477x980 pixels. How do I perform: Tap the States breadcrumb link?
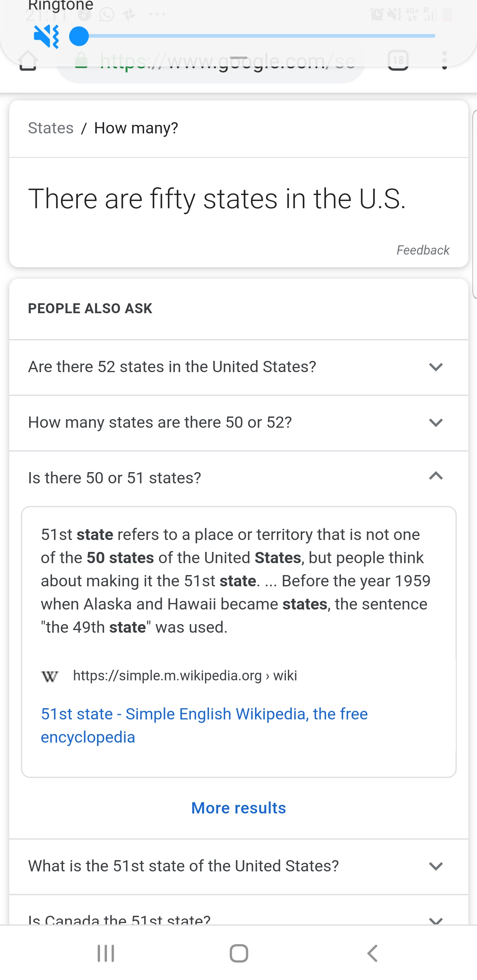51,128
